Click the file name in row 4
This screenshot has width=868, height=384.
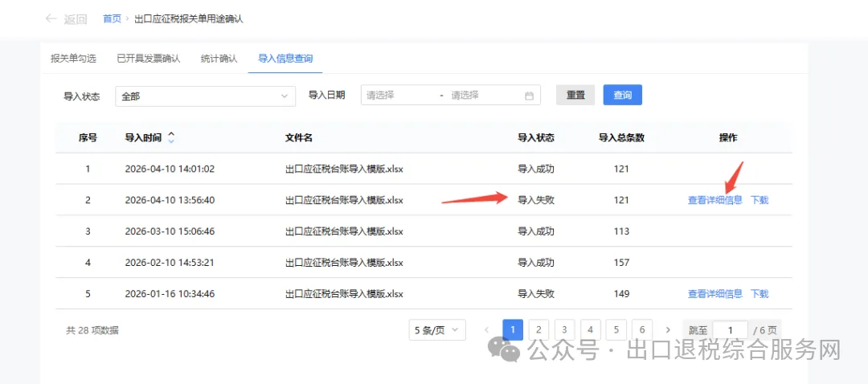(344, 263)
